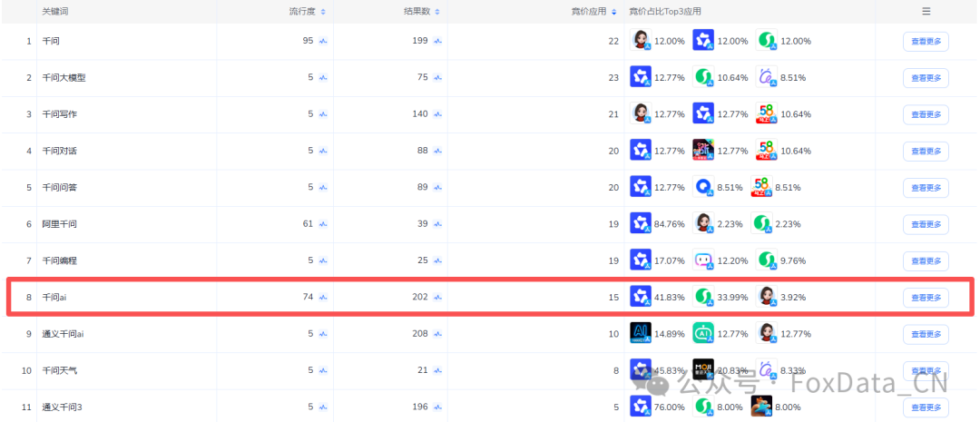Click 查看更多 for 通义千问ai row
The width and height of the screenshot is (980, 422).
[x=926, y=334]
